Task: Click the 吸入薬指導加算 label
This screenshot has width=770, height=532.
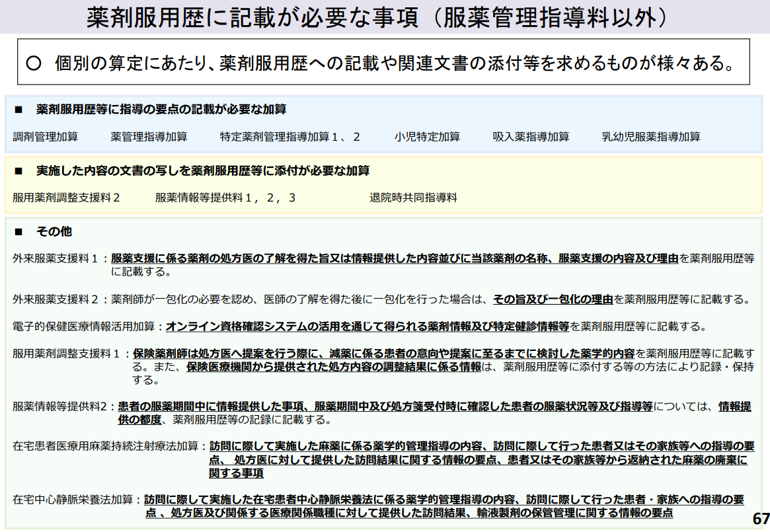Action: point(531,137)
